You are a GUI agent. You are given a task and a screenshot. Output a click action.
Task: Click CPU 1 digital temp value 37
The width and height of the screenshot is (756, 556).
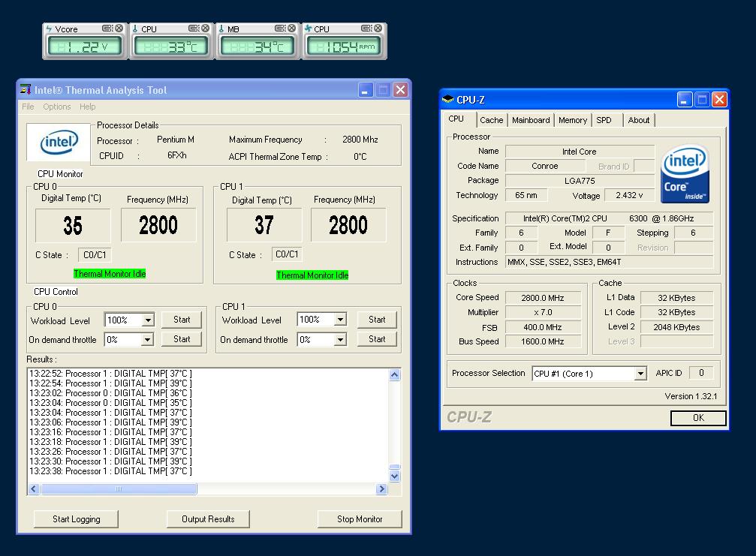click(264, 225)
